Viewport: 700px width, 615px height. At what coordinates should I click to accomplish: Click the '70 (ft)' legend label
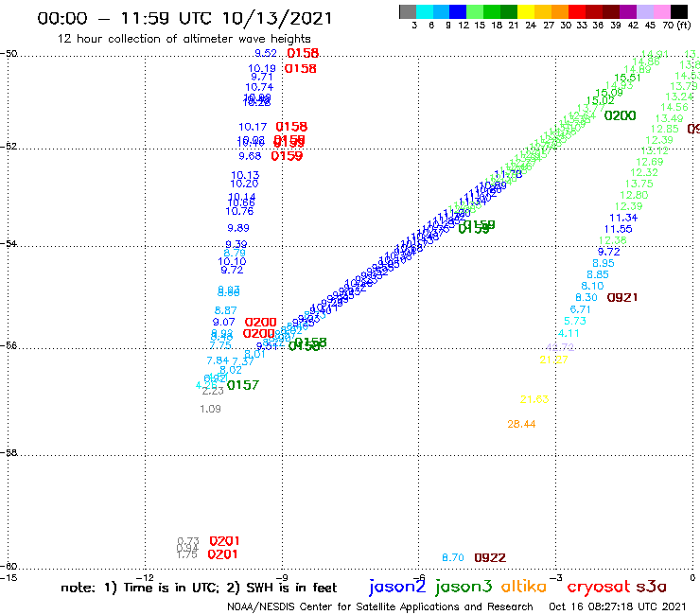676,26
